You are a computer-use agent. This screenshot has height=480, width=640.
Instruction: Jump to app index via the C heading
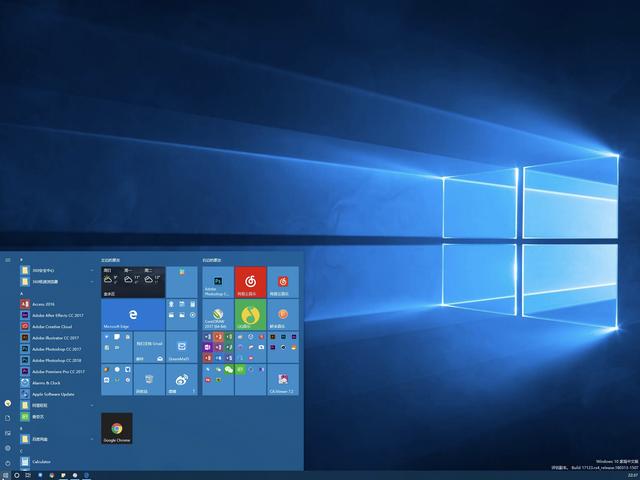[x=21, y=451]
